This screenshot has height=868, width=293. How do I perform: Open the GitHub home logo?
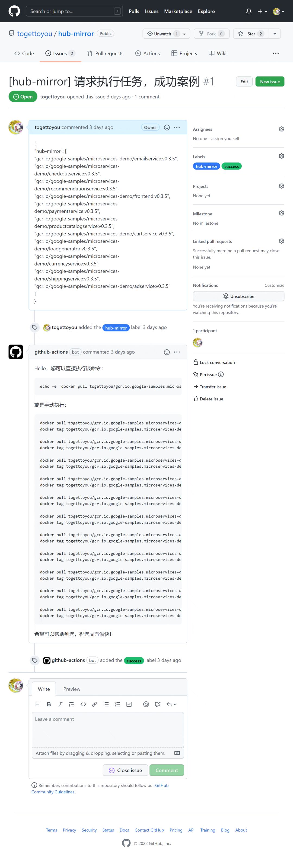(14, 11)
